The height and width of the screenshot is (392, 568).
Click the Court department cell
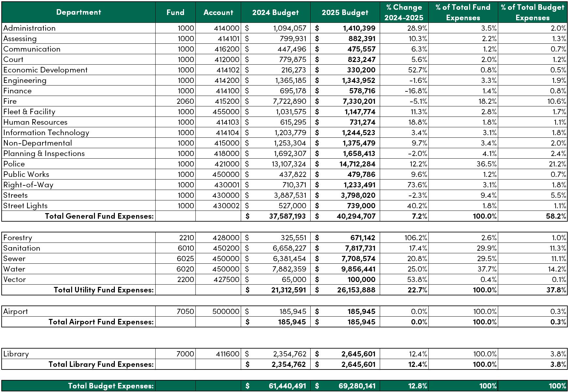pos(79,59)
